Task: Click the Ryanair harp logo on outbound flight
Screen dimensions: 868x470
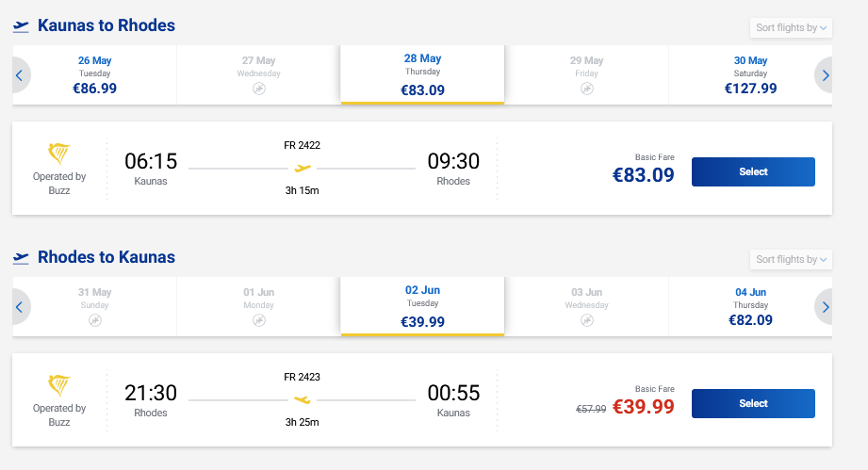Action: point(59,154)
